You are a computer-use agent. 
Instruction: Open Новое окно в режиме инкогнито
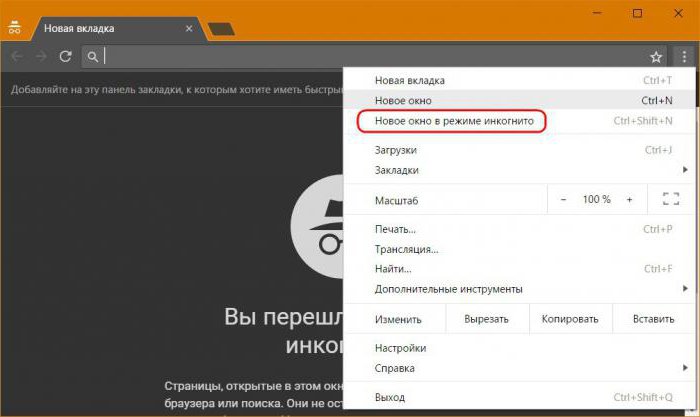(519, 121)
